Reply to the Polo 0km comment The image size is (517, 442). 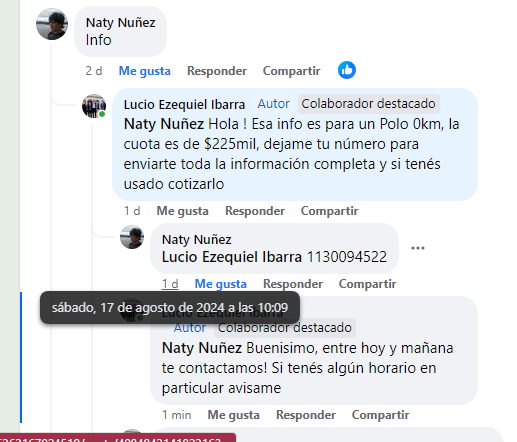point(255,211)
